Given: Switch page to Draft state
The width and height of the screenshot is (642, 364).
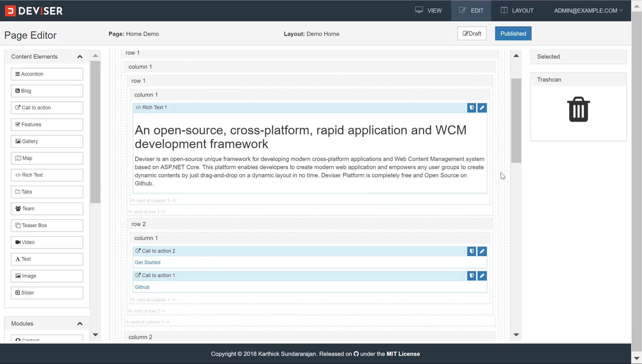Looking at the screenshot, I should (472, 33).
